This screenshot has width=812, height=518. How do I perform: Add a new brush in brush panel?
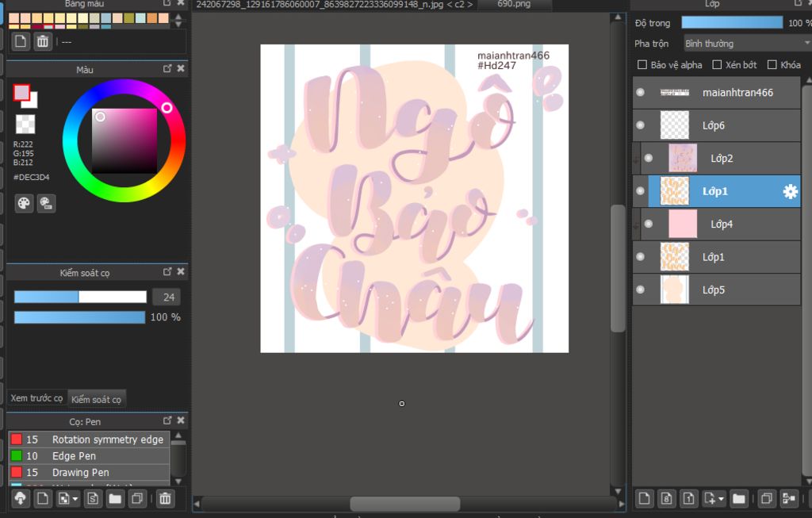43,498
